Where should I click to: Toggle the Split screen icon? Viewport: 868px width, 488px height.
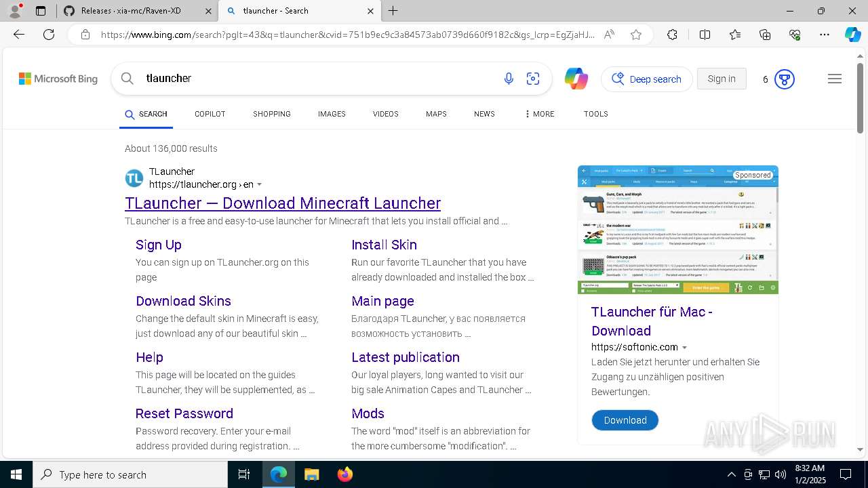(x=705, y=35)
